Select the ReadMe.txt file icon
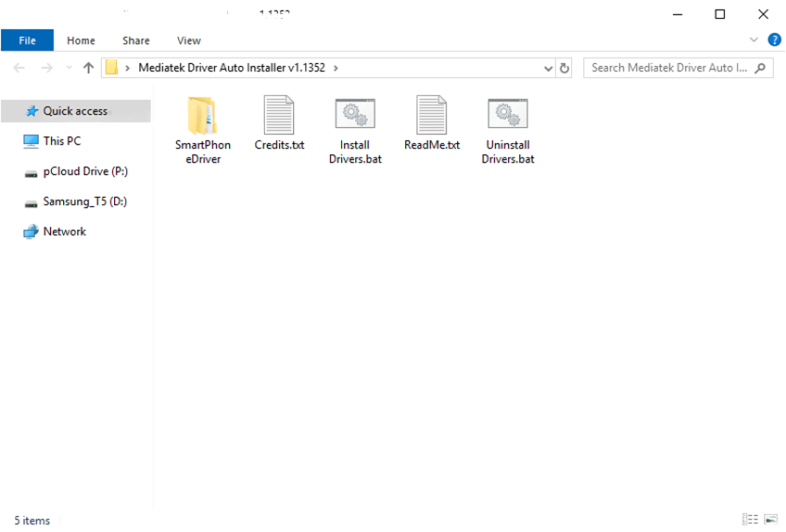786x532 pixels. [x=432, y=115]
